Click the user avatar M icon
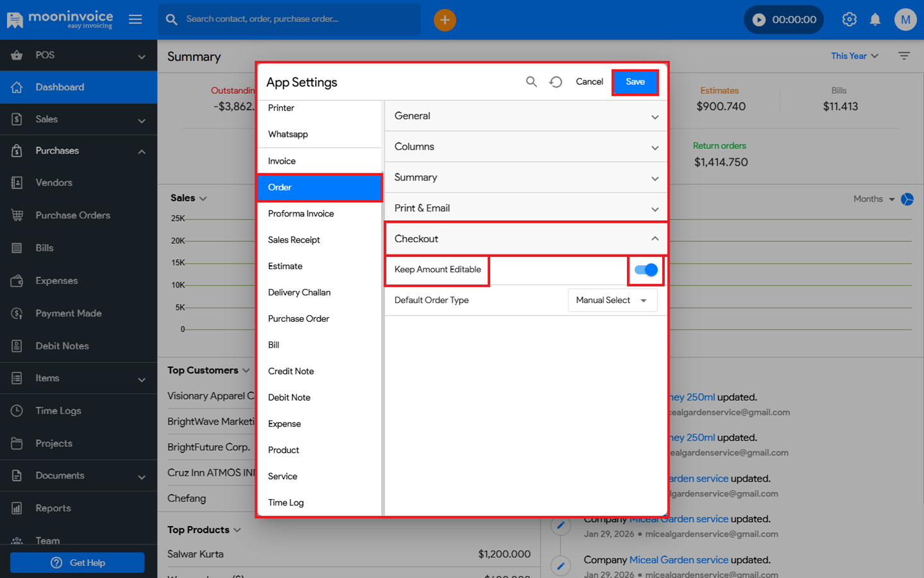 tap(905, 20)
